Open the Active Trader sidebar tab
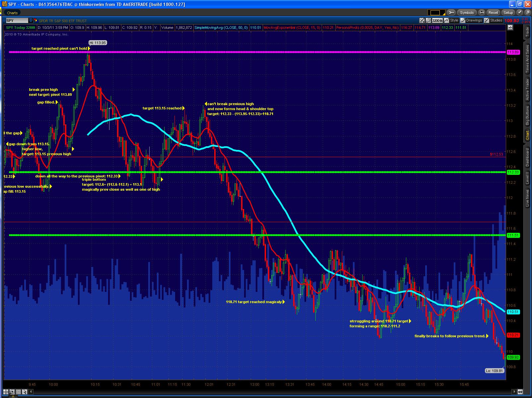The height and width of the screenshot is (398, 532). pyautogui.click(x=527, y=90)
